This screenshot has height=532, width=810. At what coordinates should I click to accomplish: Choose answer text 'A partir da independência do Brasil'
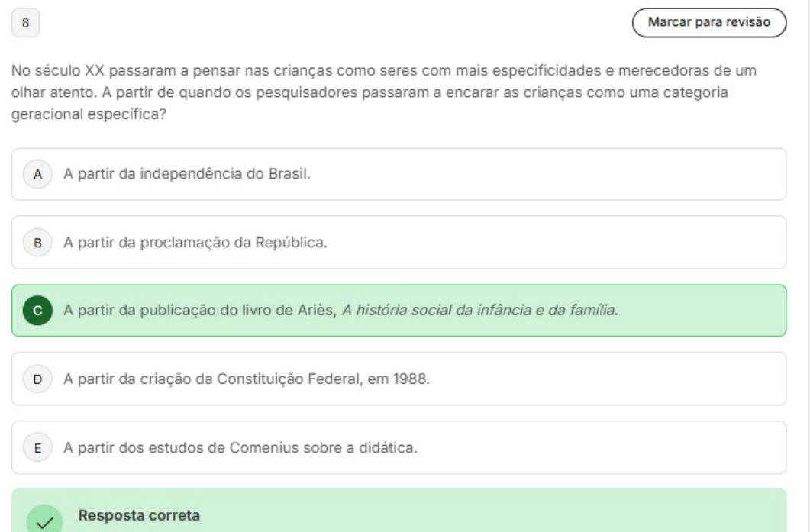click(187, 174)
